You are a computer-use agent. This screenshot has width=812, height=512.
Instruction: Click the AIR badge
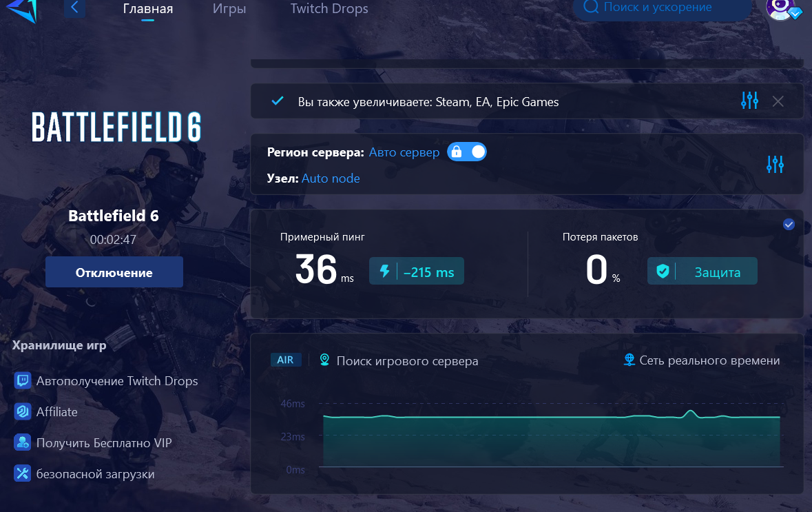pos(285,360)
